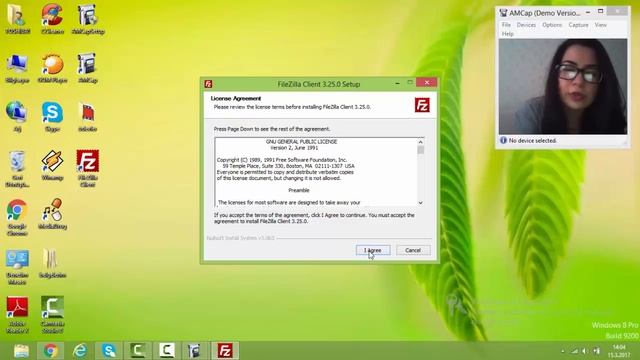Open white Camtasia Recorder taskbar icon
This screenshot has height=360, width=640.
[167, 351]
